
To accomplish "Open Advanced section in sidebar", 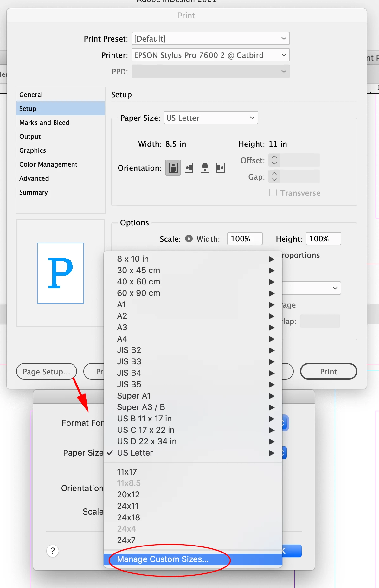I will click(x=61, y=178).
